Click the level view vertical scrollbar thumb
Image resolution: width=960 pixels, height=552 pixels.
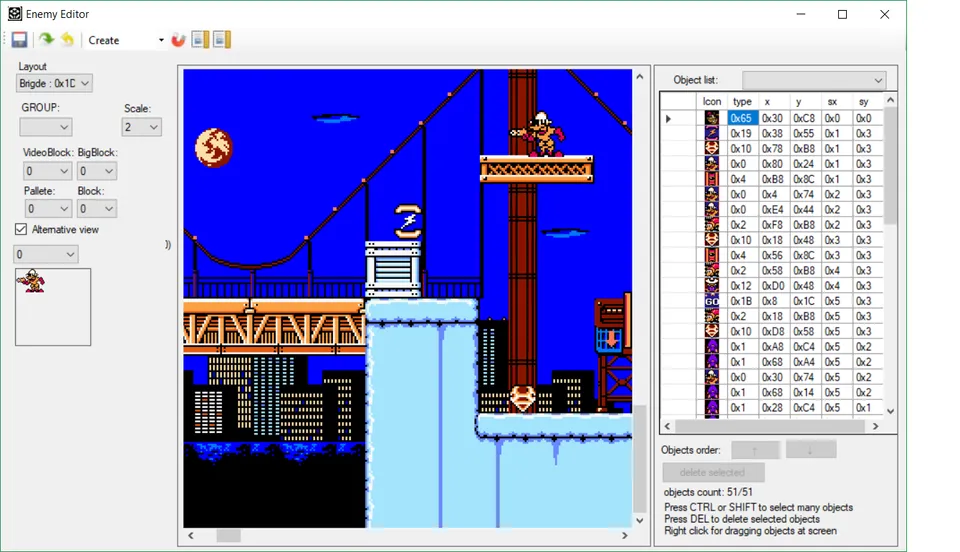tap(640, 459)
